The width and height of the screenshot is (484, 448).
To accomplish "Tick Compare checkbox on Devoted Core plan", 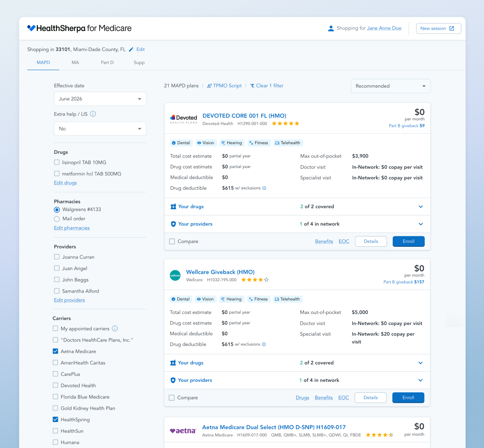I will [x=172, y=241].
